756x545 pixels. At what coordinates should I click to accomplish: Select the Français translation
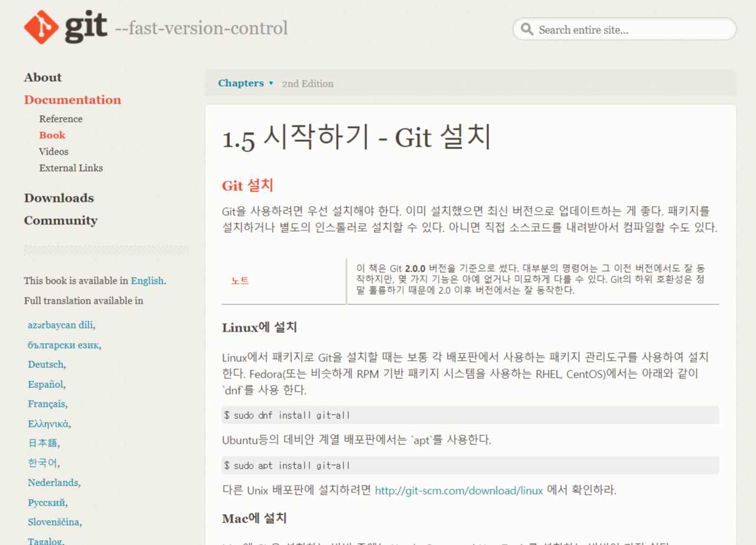[46, 404]
